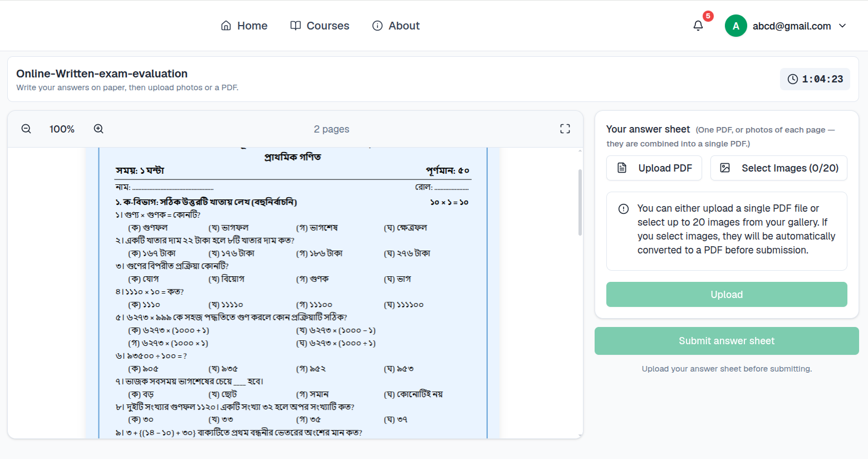Click 'Upload your answer sheet before submitting.' text

point(727,369)
